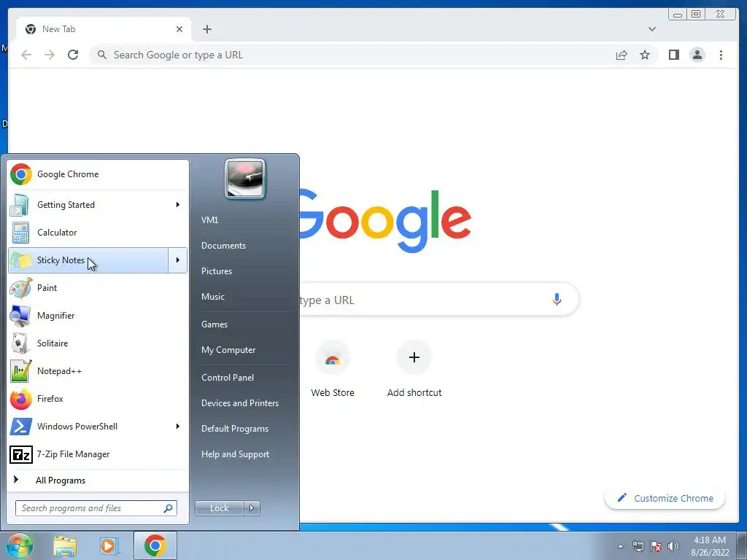
Task: Toggle Chrome side panel
Action: pos(673,55)
